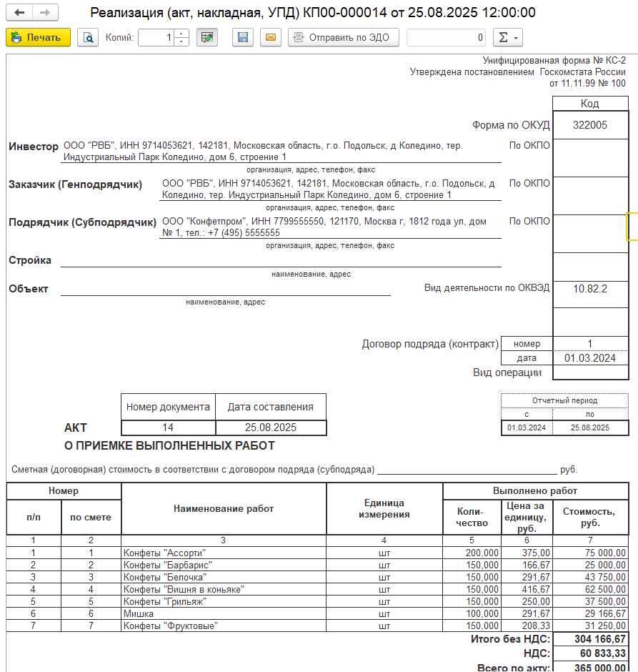Increase copies count with up stepper

pos(181,34)
